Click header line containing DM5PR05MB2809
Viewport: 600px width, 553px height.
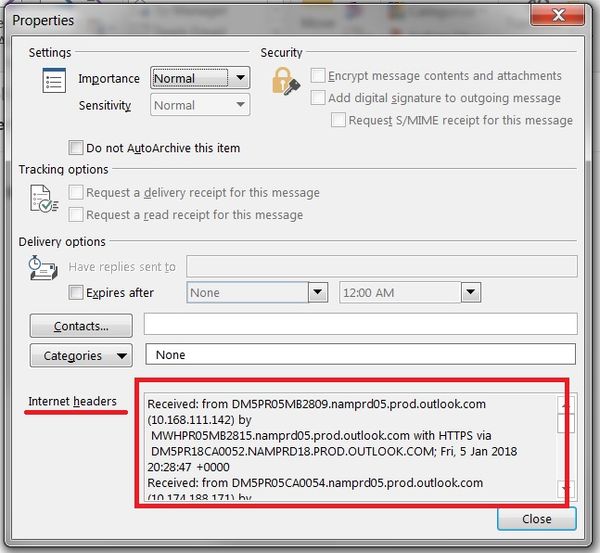coord(316,404)
